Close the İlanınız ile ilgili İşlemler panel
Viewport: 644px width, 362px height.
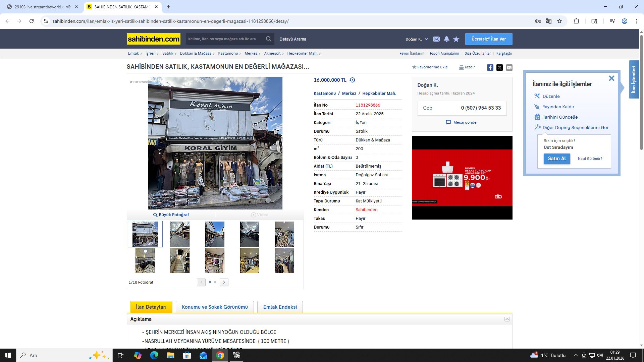click(611, 78)
